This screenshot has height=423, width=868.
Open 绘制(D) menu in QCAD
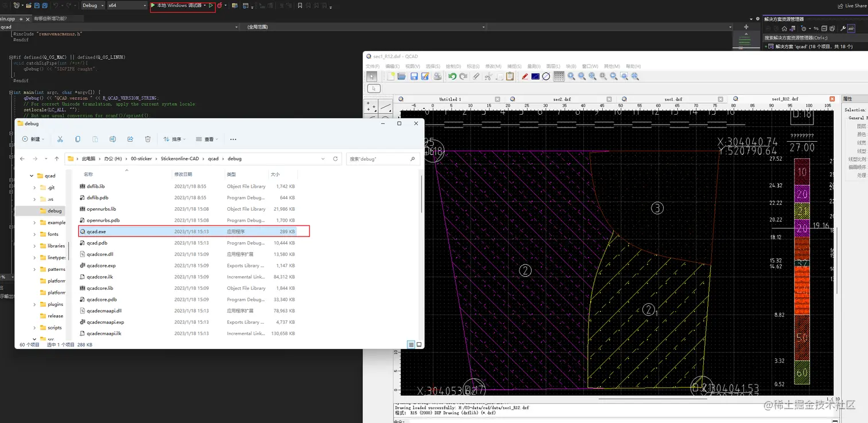tap(454, 66)
